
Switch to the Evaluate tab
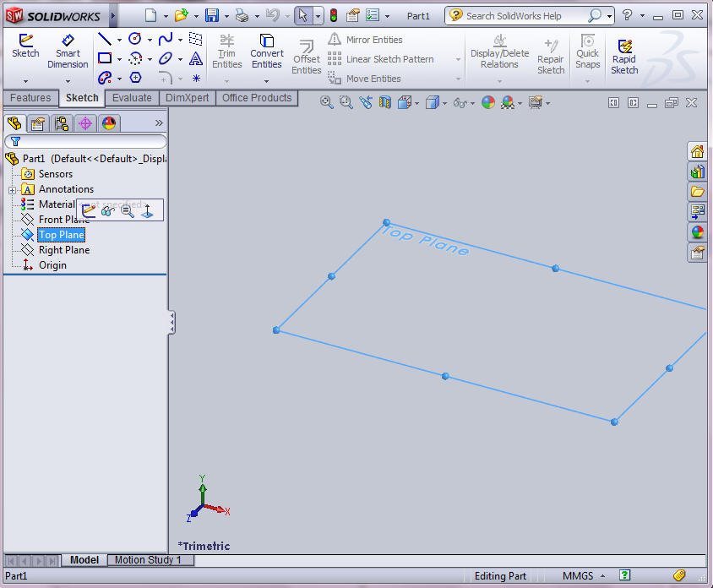click(132, 98)
